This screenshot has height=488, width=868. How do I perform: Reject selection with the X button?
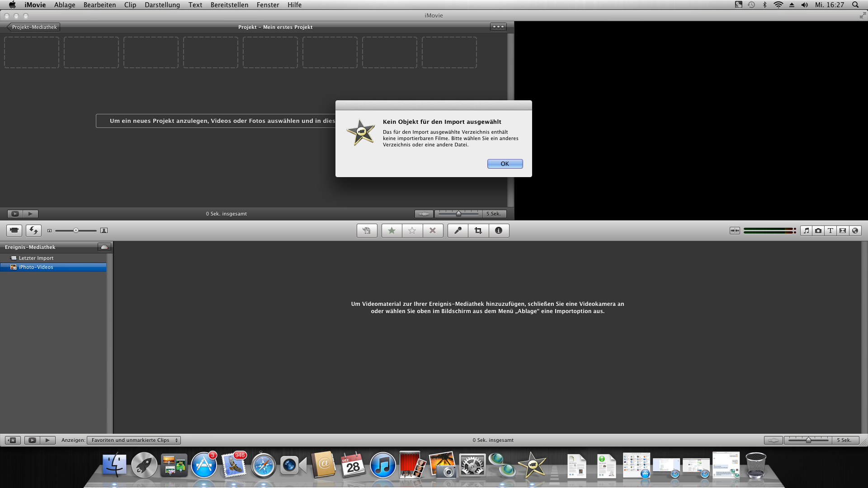[x=433, y=230]
